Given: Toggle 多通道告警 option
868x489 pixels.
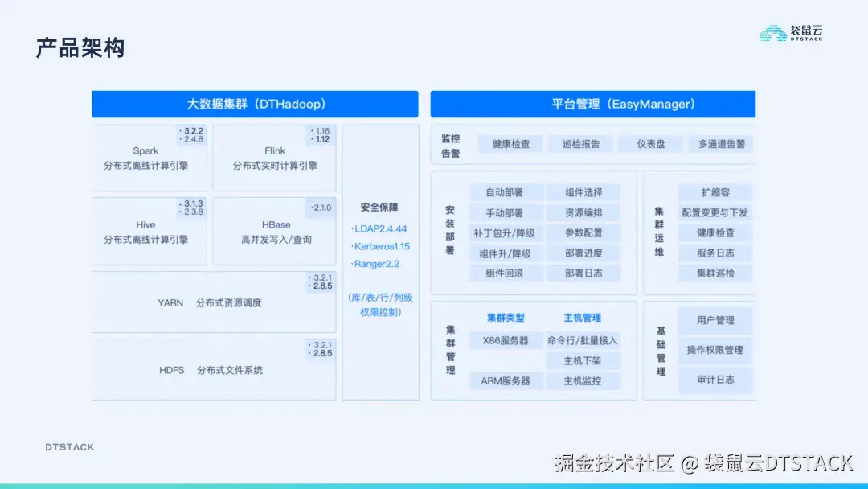Looking at the screenshot, I should point(723,143).
